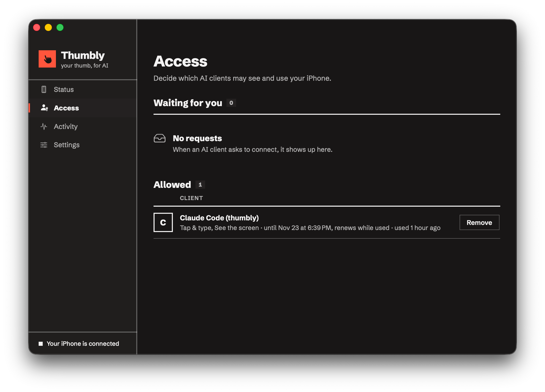Click the Waiting for you heading

pyautogui.click(x=188, y=103)
